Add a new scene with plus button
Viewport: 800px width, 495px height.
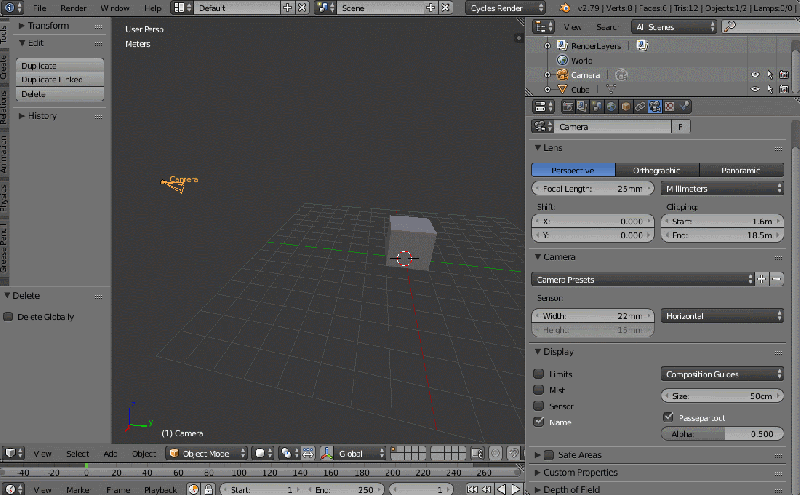(x=431, y=8)
